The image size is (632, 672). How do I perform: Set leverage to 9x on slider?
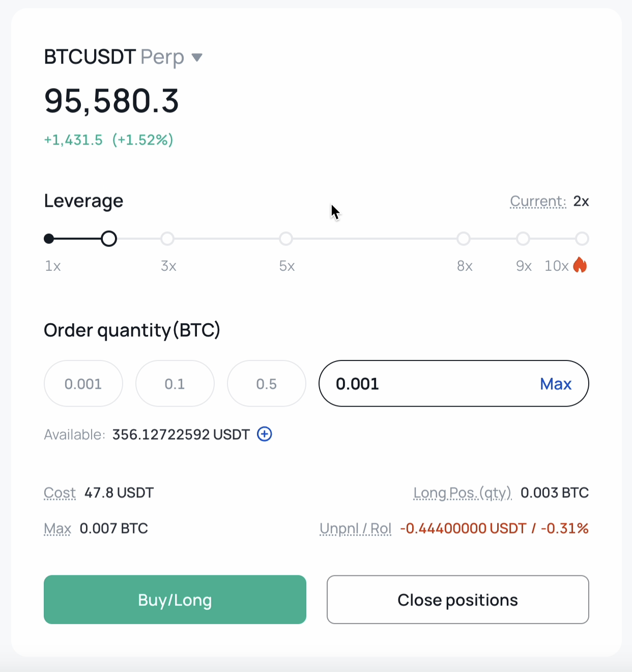[x=523, y=238]
